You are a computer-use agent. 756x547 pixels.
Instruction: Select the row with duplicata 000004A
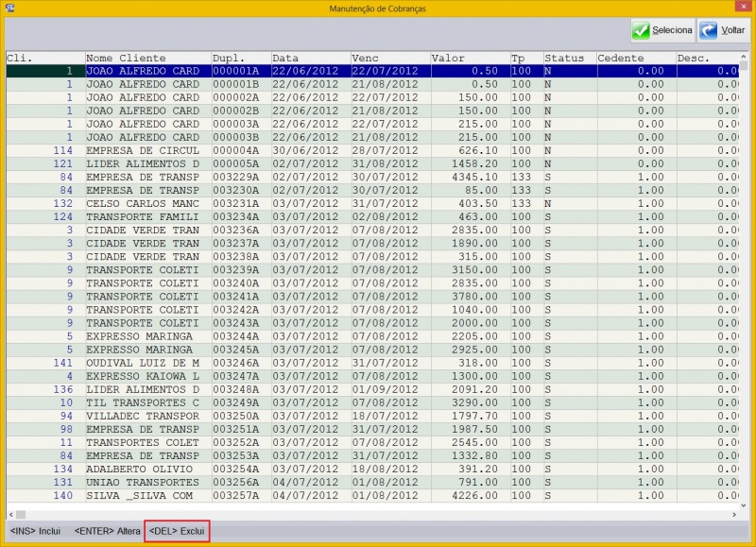coord(239,150)
